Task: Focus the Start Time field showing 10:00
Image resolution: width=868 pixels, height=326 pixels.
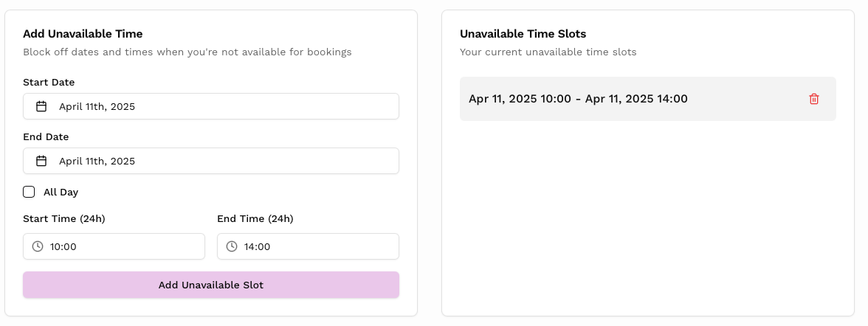Action: coord(118,246)
